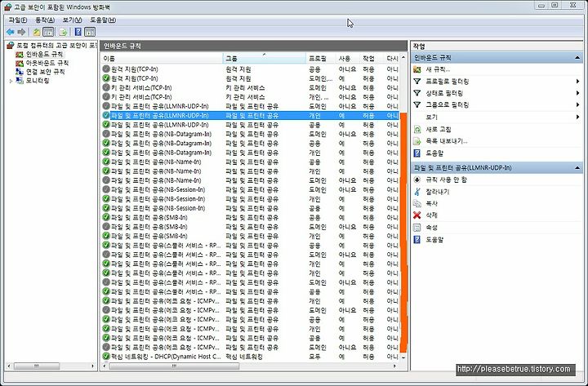This screenshot has height=386, width=588.
Task: Click the 연결 보안 규칙 tree icon
Action: (20, 72)
